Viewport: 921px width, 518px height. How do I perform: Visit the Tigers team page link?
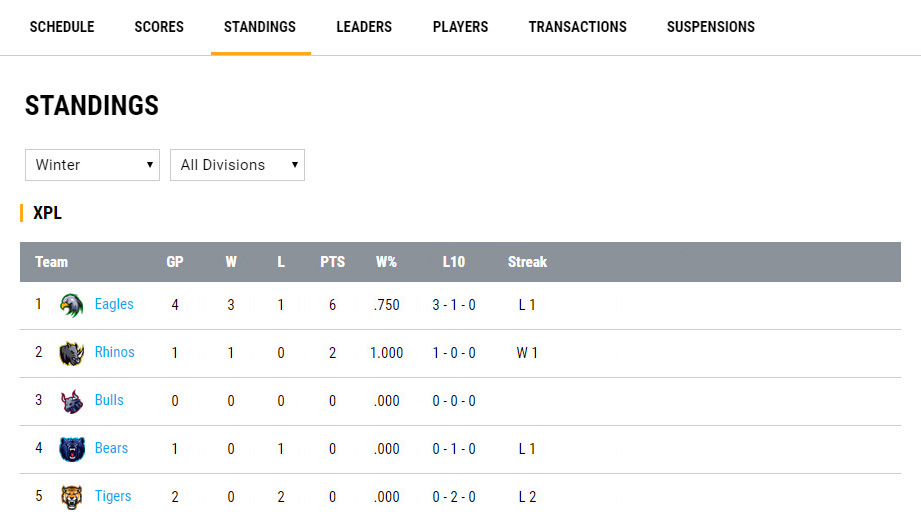pos(113,496)
